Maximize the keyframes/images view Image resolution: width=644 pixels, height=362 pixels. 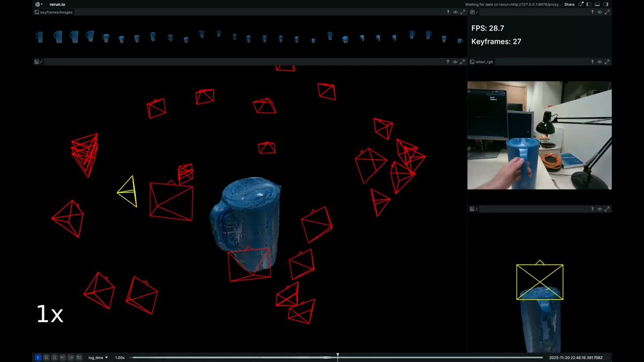tap(463, 12)
